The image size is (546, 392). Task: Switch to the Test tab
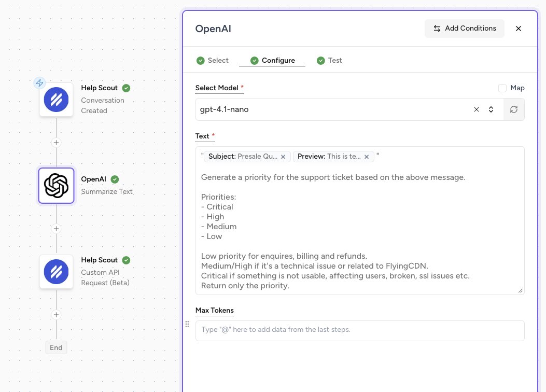tap(329, 61)
